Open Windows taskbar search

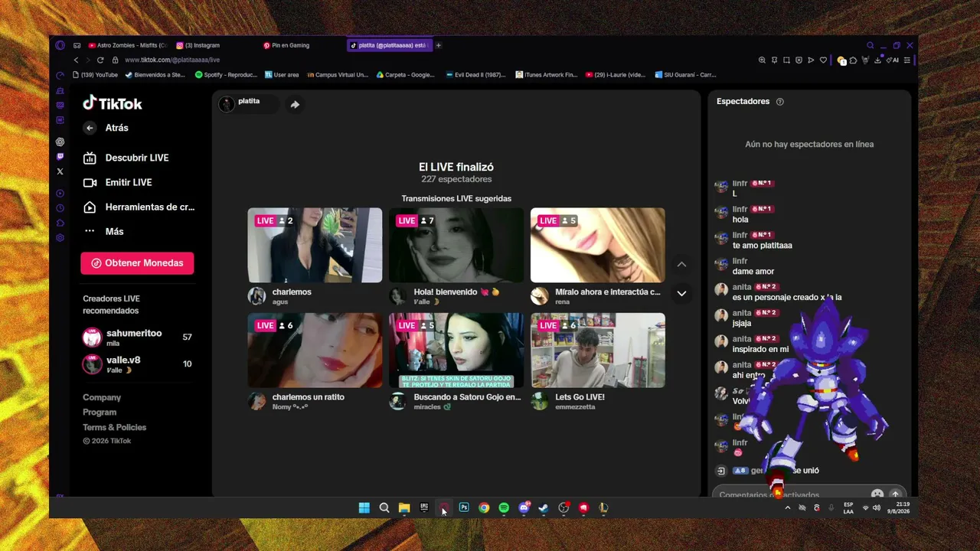tap(384, 507)
